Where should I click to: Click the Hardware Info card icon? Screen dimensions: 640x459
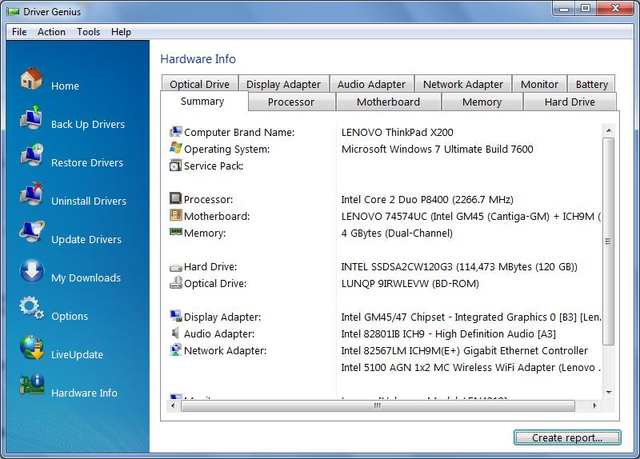(x=32, y=385)
